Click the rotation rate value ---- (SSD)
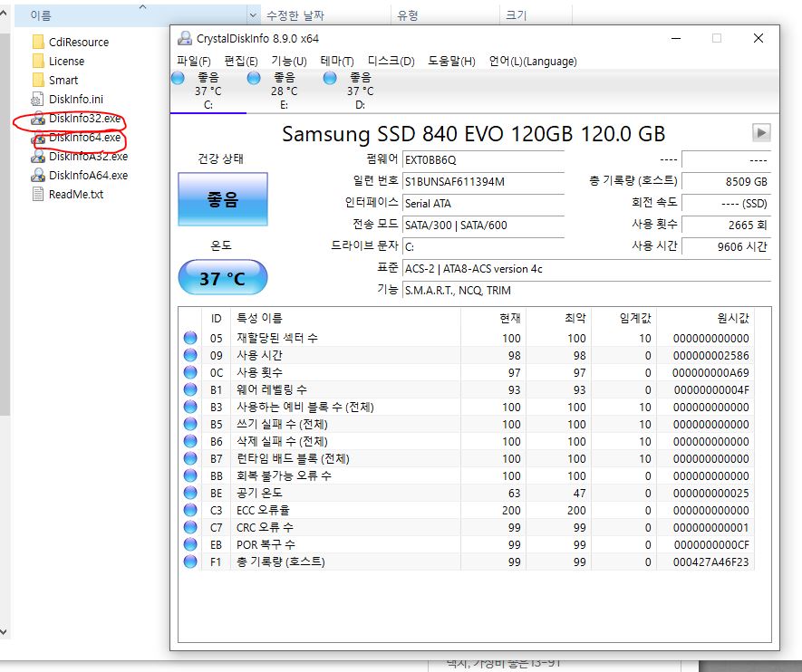The image size is (802, 672). pyautogui.click(x=726, y=204)
